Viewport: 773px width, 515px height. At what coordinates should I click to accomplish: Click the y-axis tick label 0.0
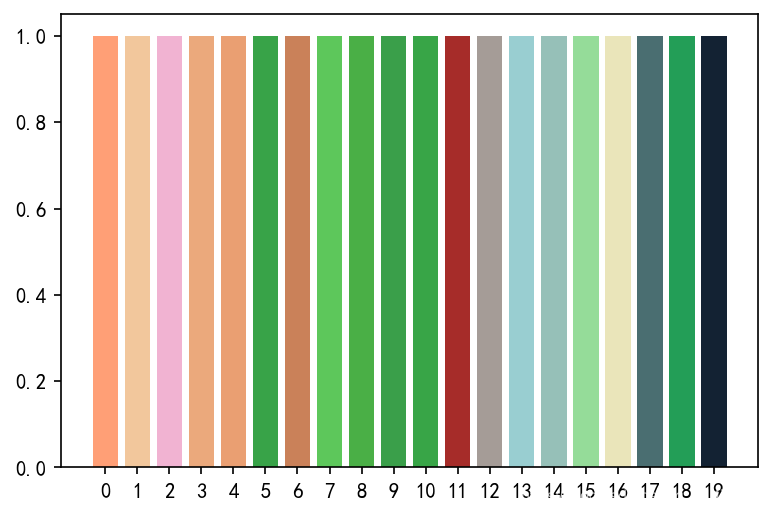click(31, 468)
